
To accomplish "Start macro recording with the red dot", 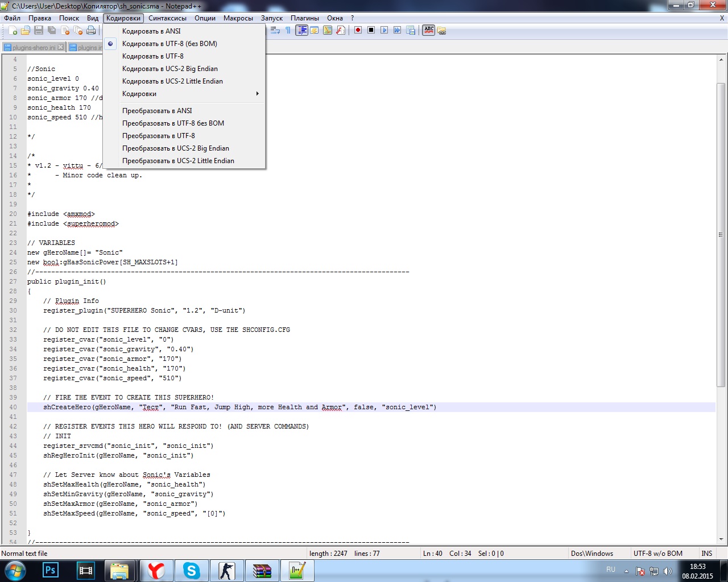I will (358, 30).
